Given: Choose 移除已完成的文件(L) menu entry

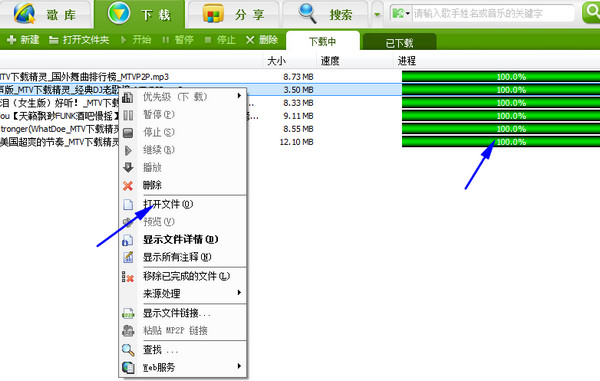Looking at the screenshot, I should tap(183, 276).
